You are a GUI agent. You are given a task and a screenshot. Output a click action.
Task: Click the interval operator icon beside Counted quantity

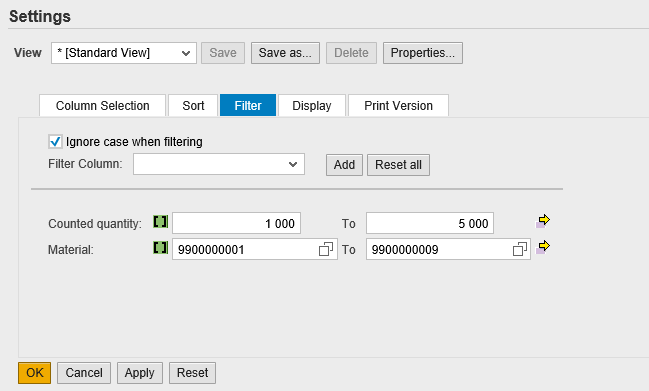coord(161,222)
